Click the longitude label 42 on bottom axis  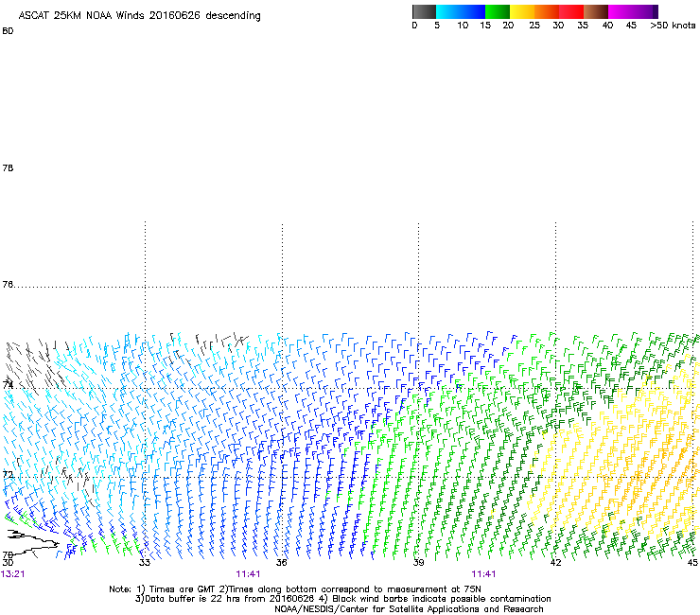coord(555,563)
